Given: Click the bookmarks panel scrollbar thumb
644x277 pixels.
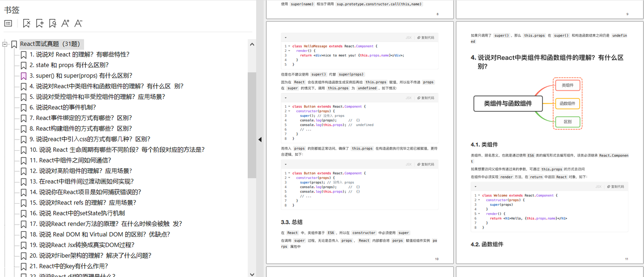Looking at the screenshot, I should (x=252, y=125).
